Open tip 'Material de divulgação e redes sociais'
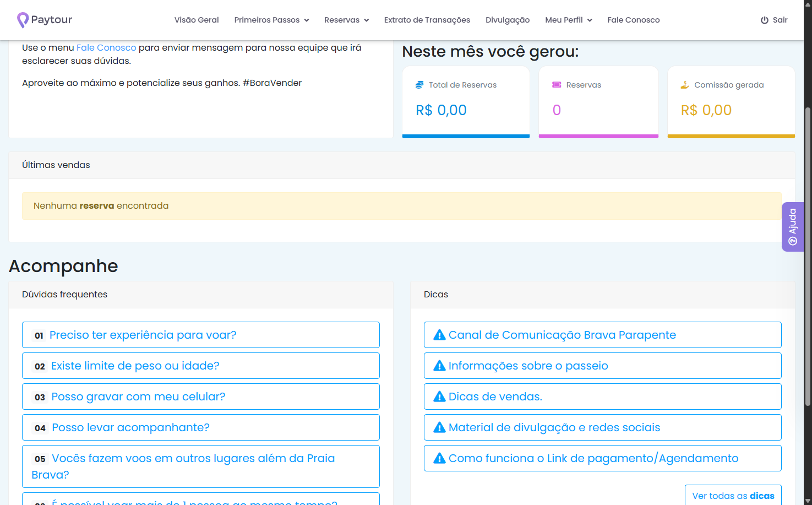 (x=603, y=427)
